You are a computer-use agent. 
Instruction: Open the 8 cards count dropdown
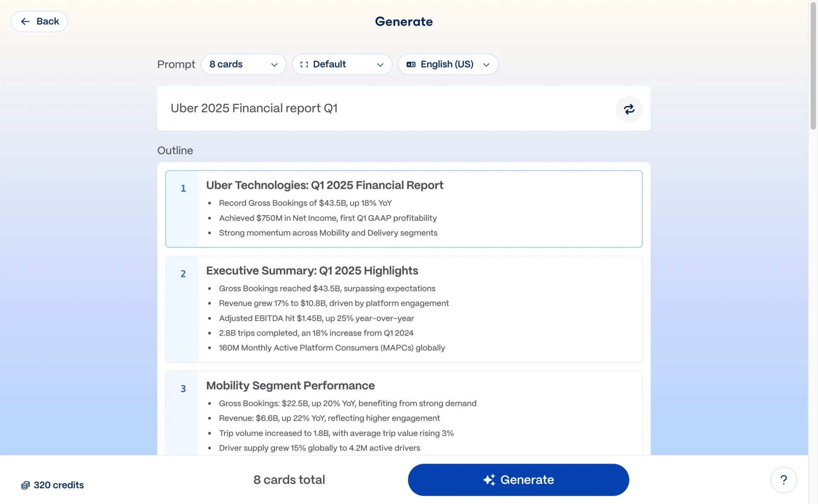tap(243, 64)
